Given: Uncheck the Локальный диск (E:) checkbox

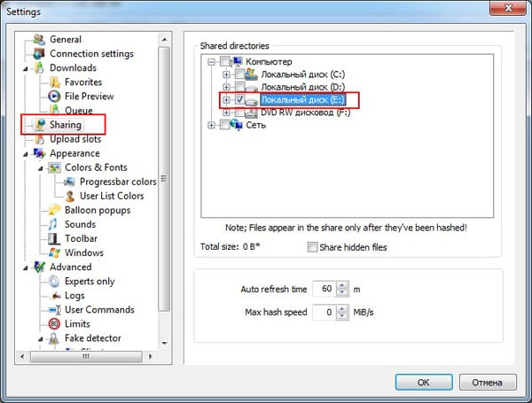Looking at the screenshot, I should [240, 100].
